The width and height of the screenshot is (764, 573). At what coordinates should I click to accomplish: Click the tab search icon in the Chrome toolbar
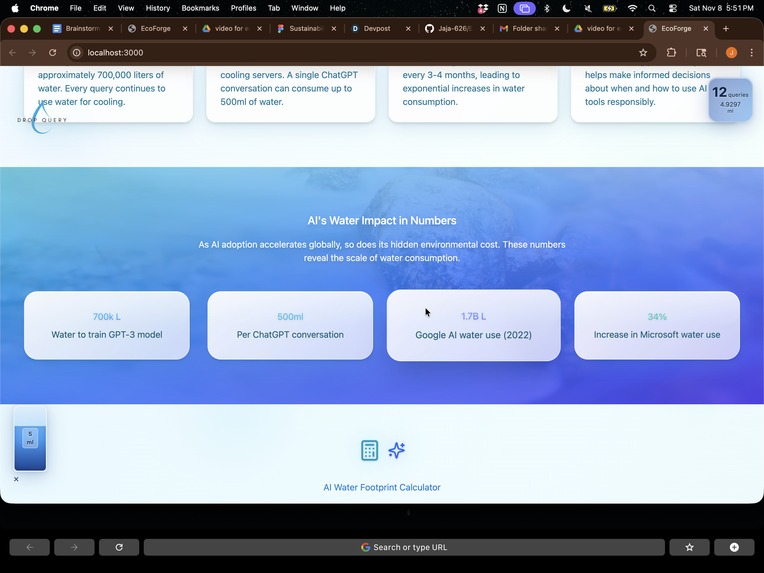point(701,53)
